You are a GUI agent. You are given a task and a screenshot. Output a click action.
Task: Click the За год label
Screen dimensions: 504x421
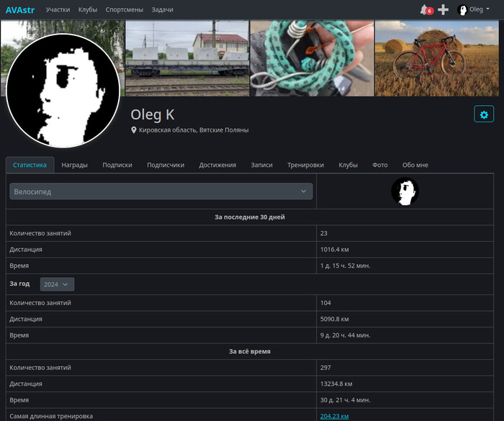pyautogui.click(x=19, y=284)
